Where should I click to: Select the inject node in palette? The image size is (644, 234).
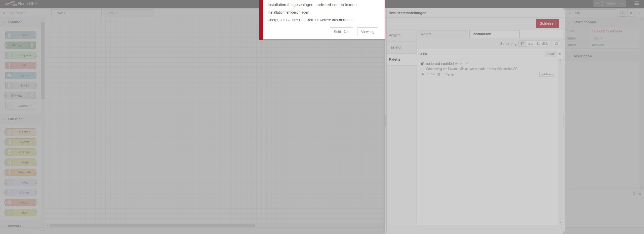pos(21,35)
